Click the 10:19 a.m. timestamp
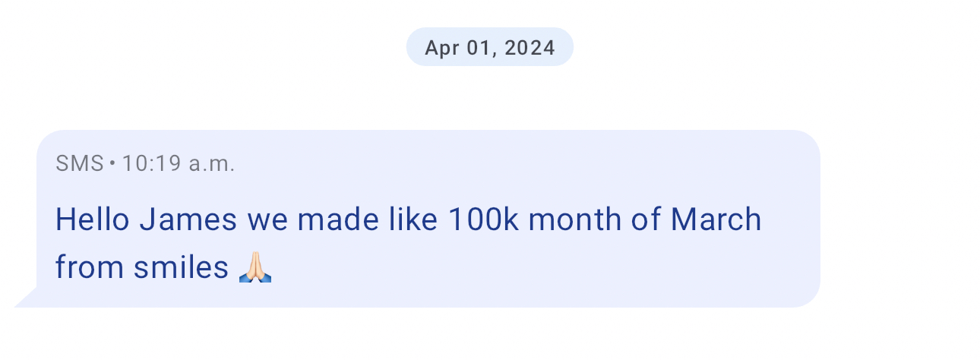This screenshot has height=360, width=980. (179, 163)
